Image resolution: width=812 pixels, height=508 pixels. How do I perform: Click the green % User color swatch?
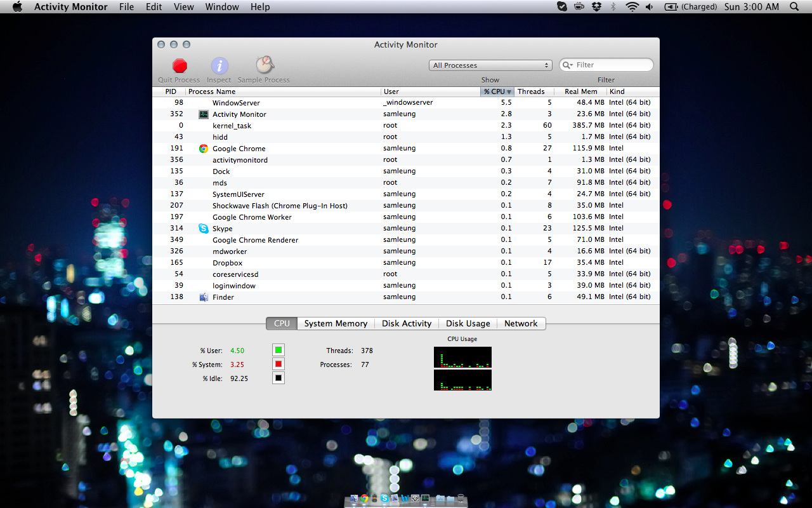point(278,351)
